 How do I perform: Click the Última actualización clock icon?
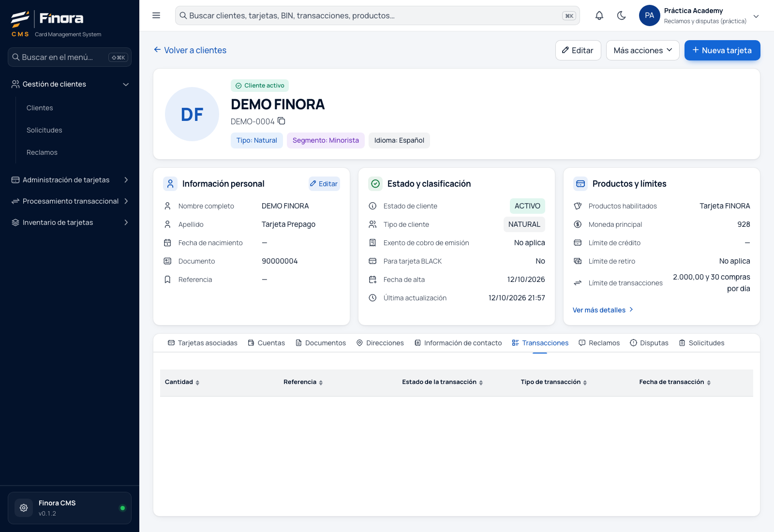(372, 298)
